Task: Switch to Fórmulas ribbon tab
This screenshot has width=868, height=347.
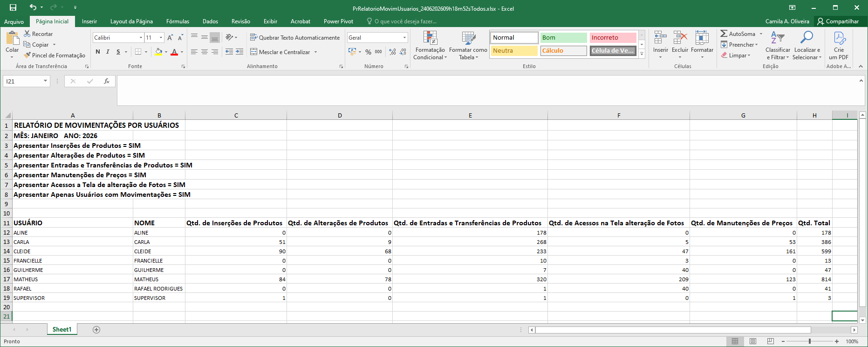Action: coord(178,21)
